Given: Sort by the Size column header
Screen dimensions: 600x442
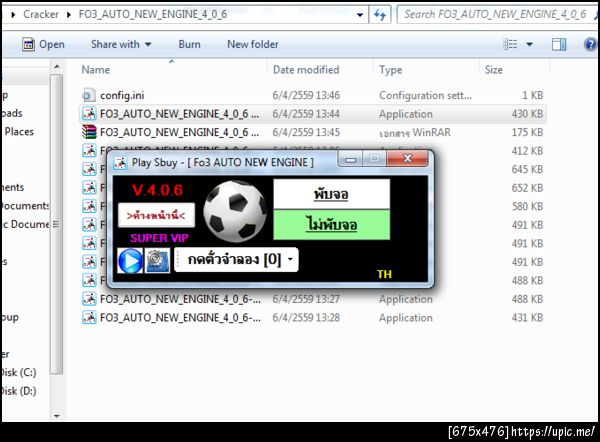Looking at the screenshot, I should point(494,70).
